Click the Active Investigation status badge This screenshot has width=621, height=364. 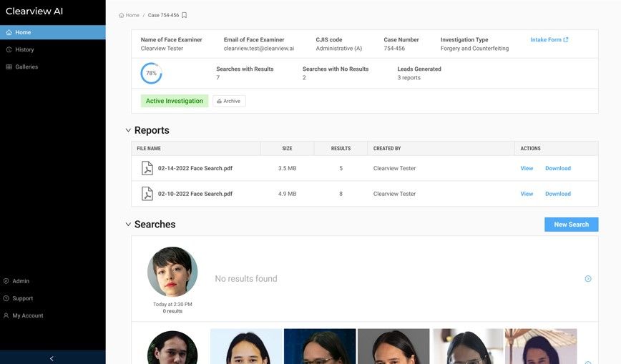tap(175, 101)
